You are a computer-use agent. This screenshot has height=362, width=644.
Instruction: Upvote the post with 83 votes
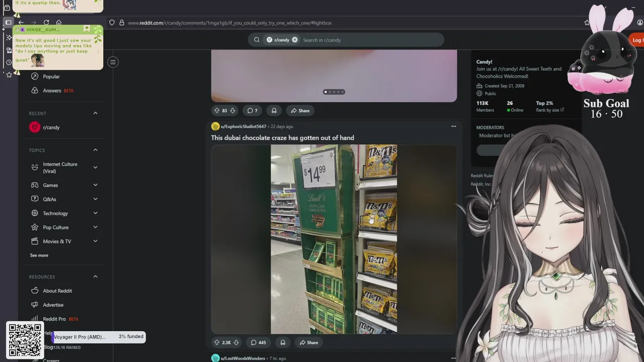tap(217, 111)
